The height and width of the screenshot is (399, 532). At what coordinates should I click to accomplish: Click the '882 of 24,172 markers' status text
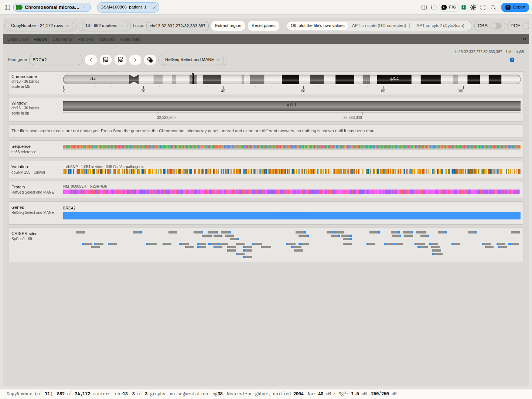click(x=83, y=394)
